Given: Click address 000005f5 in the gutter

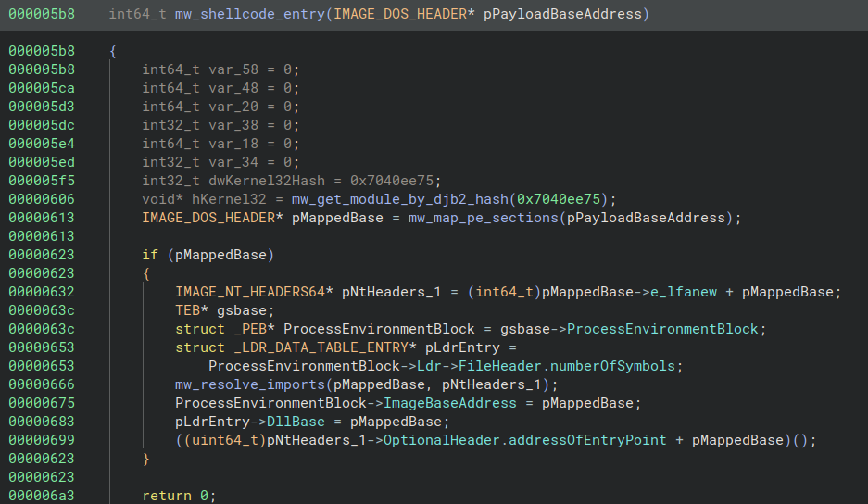Looking at the screenshot, I should 42,181.
